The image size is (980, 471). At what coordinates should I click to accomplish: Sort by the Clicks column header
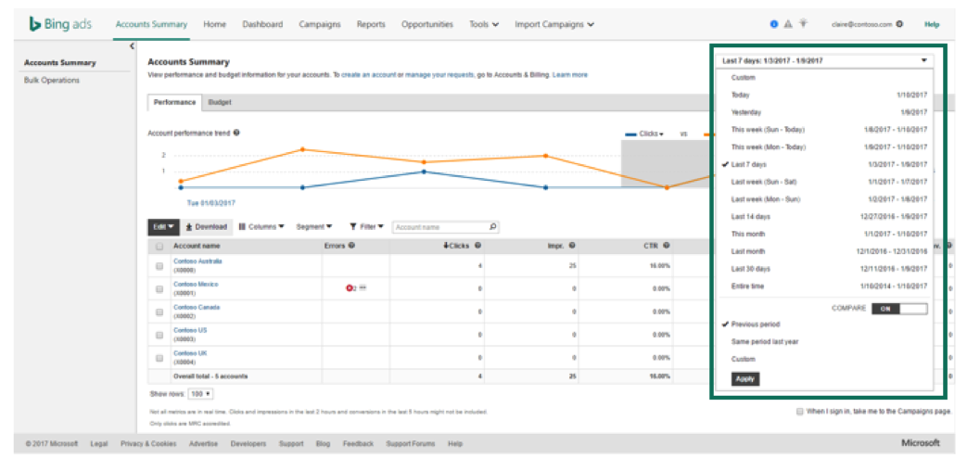click(x=457, y=246)
